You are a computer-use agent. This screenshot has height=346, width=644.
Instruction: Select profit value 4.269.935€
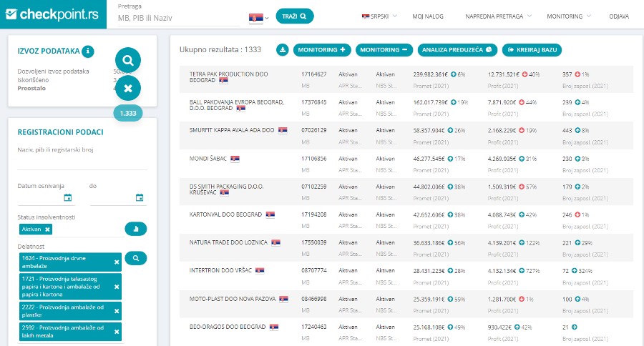pos(502,159)
